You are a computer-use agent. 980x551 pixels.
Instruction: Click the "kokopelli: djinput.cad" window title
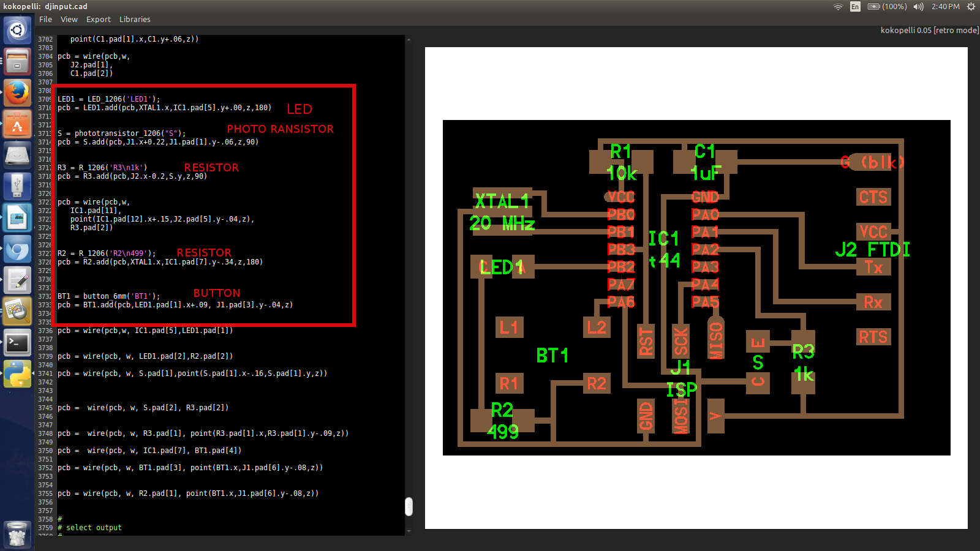pyautogui.click(x=45, y=6)
